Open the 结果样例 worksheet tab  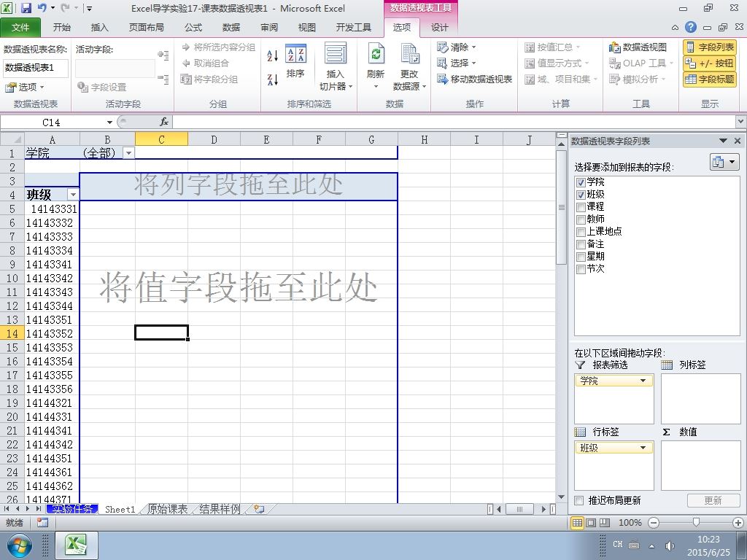pyautogui.click(x=220, y=509)
